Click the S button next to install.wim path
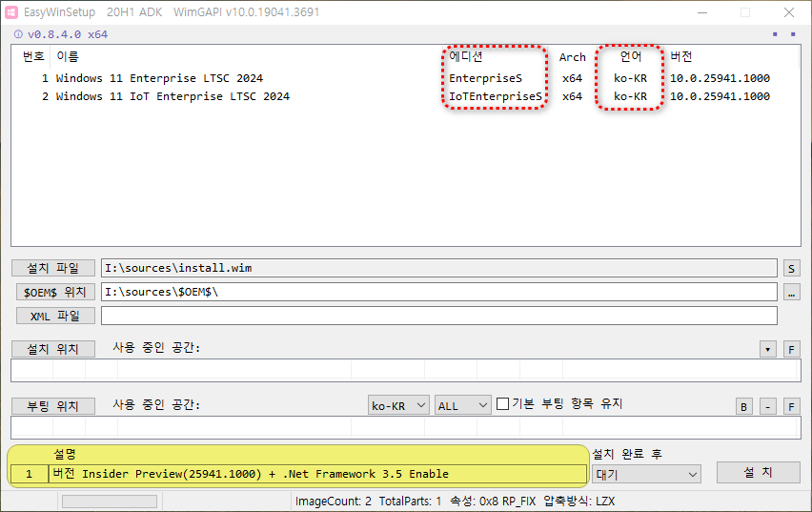 pos(791,269)
